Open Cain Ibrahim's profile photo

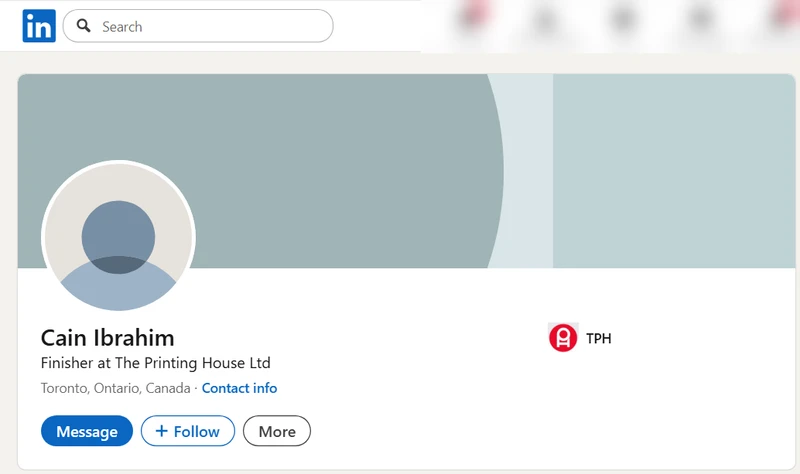(118, 238)
